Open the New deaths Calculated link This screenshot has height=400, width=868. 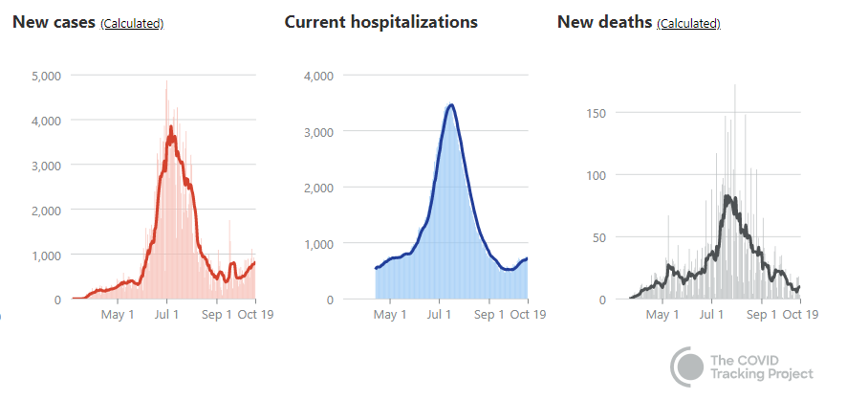[688, 24]
